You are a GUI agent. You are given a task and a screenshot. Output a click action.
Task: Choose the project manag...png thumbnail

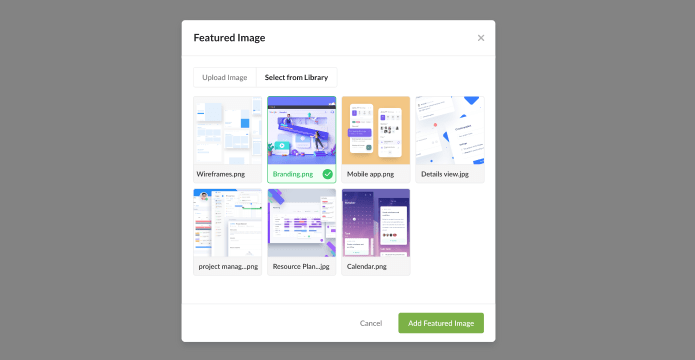pos(227,223)
